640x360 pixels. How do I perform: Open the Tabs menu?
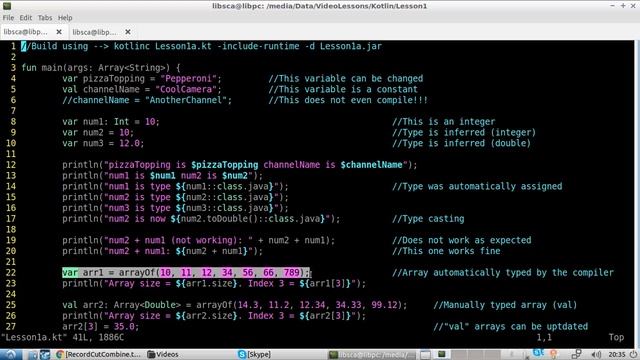pyautogui.click(x=45, y=18)
